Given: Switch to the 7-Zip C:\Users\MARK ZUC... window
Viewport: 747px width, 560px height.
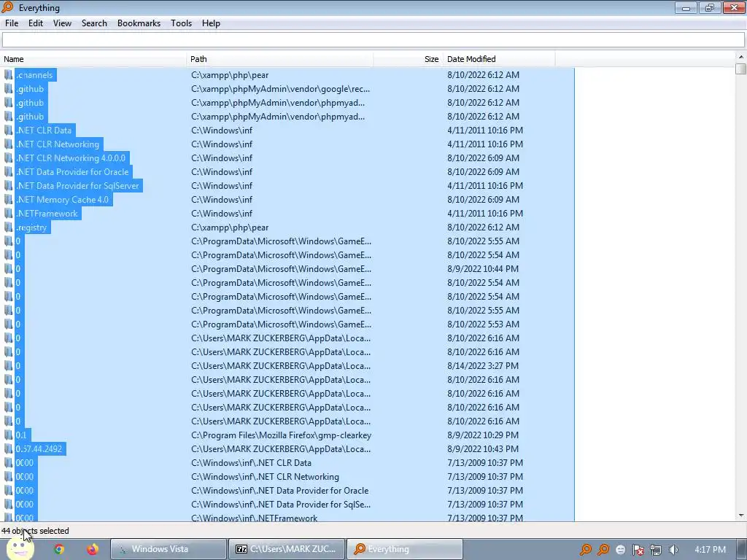Looking at the screenshot, I should [x=286, y=549].
